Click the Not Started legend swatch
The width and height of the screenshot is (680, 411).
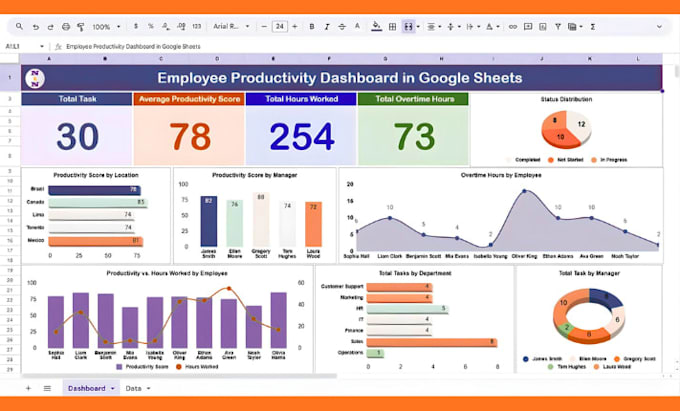pos(551,160)
